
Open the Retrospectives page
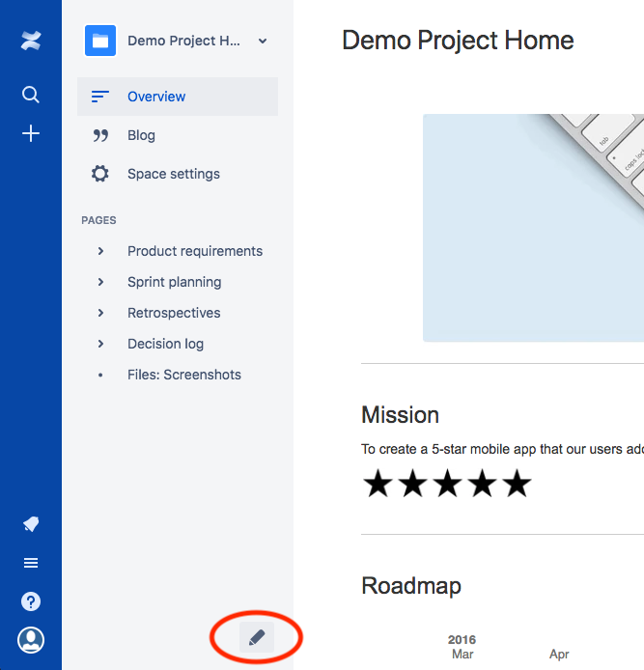[x=174, y=313]
